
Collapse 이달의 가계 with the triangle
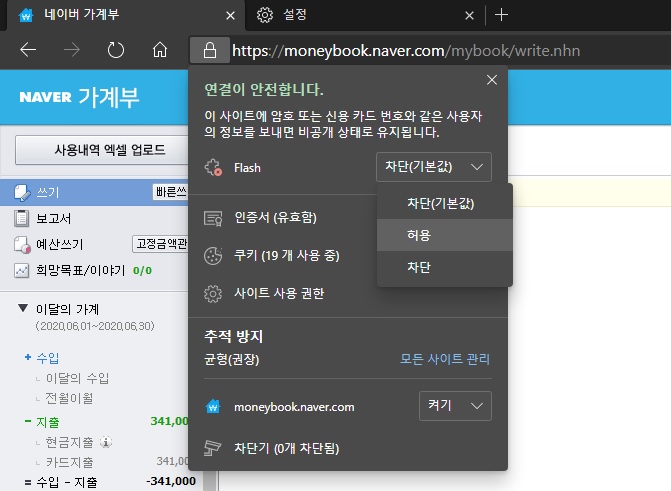coord(23,308)
